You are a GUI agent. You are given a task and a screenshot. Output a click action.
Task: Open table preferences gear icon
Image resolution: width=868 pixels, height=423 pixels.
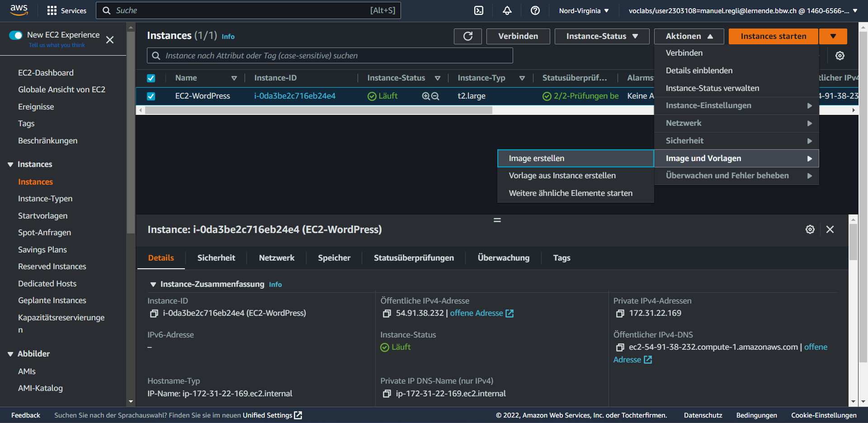coord(840,56)
